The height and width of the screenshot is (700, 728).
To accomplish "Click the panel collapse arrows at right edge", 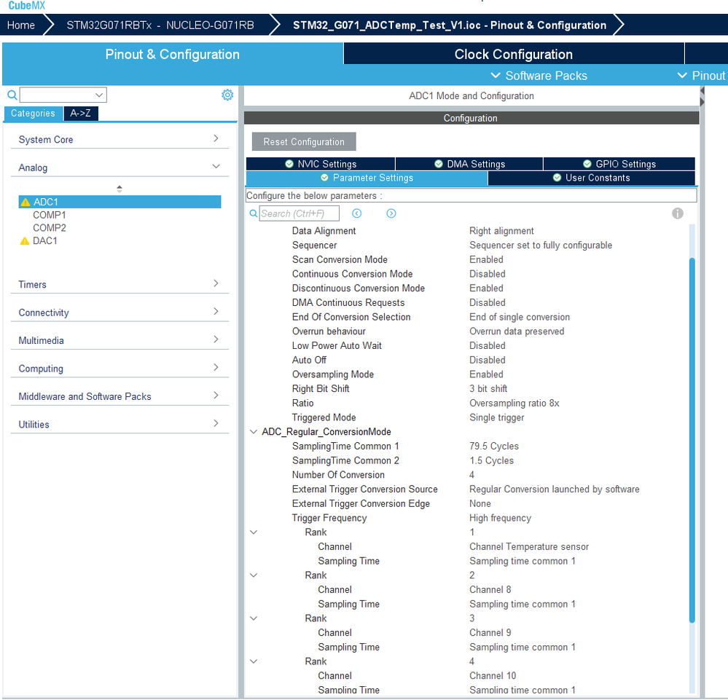I will [702, 96].
